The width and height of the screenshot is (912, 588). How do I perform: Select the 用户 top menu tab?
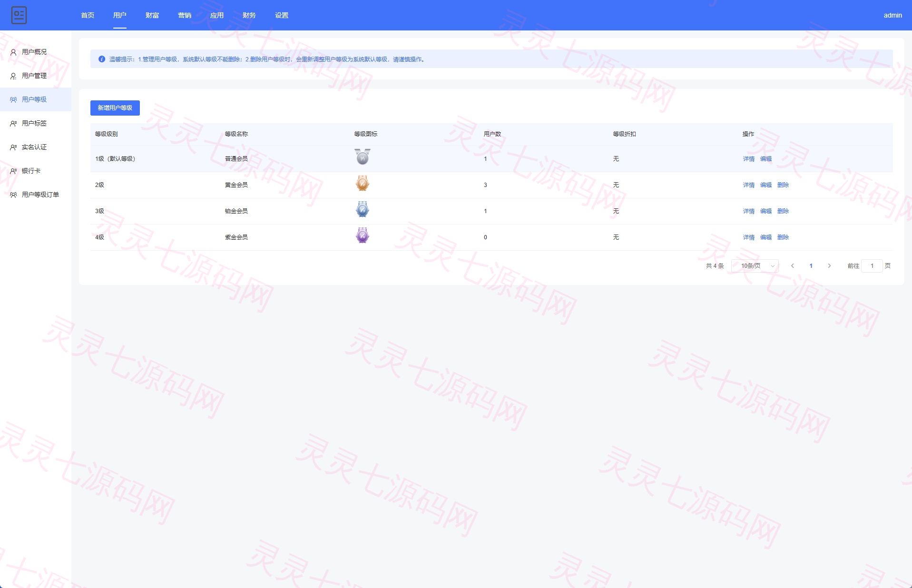tap(120, 15)
